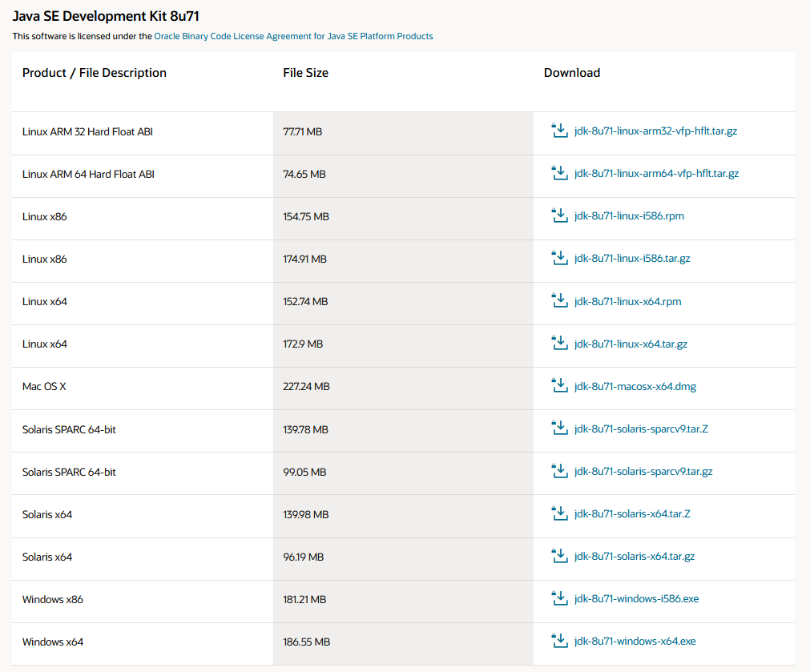Click download icon beside jdk-8u71-linux-i586.rpm

559,215
